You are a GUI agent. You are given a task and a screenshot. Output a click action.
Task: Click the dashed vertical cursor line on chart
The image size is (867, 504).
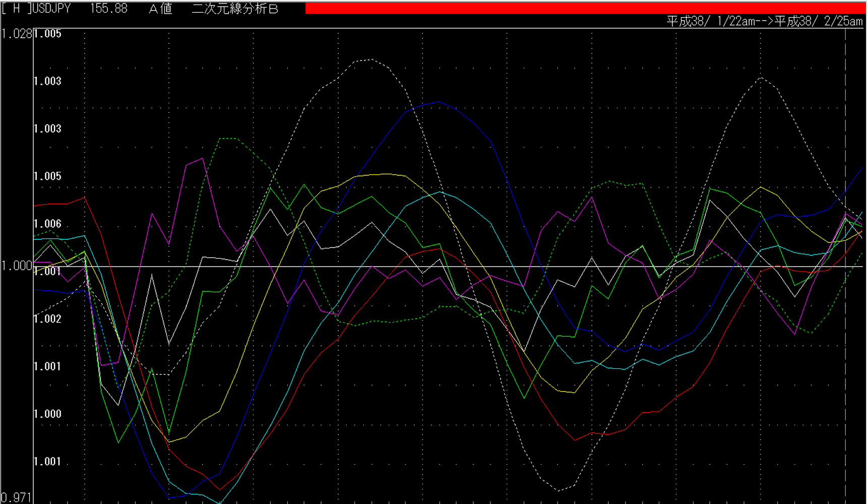tap(845, 265)
